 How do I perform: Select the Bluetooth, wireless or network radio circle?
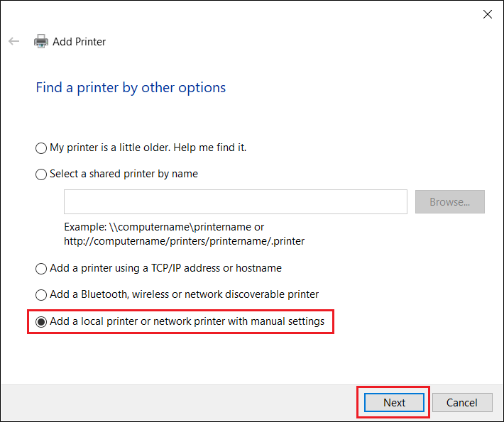[41, 295]
